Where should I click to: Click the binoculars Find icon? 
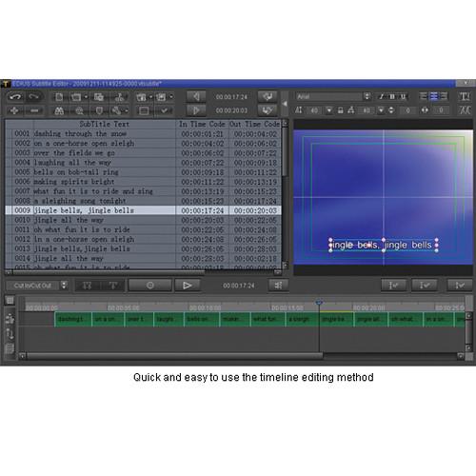click(x=59, y=110)
